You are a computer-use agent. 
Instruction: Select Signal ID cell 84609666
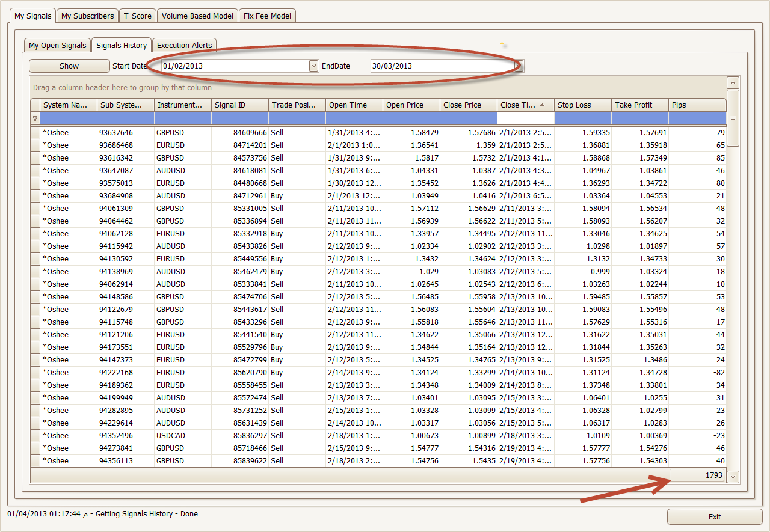240,132
